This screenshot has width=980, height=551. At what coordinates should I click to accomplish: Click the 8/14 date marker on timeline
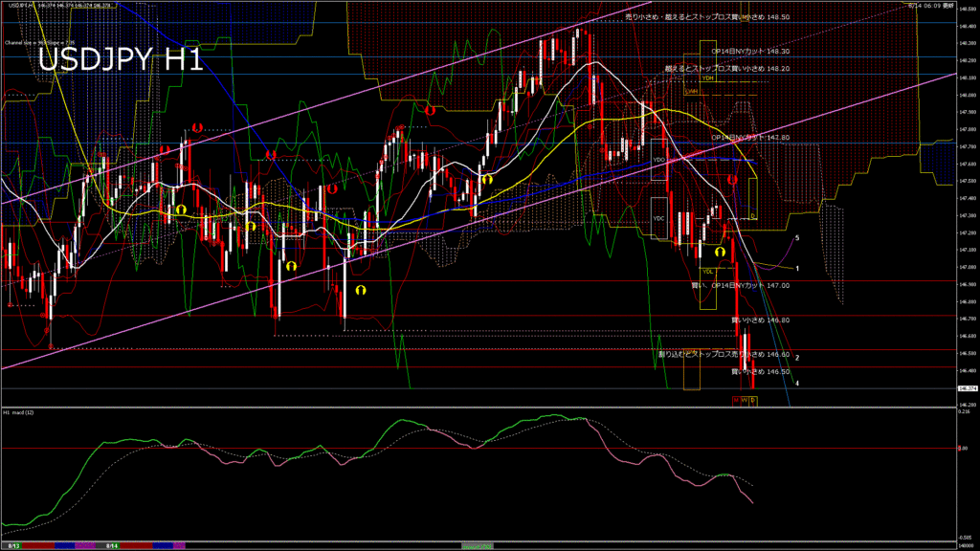(112, 544)
